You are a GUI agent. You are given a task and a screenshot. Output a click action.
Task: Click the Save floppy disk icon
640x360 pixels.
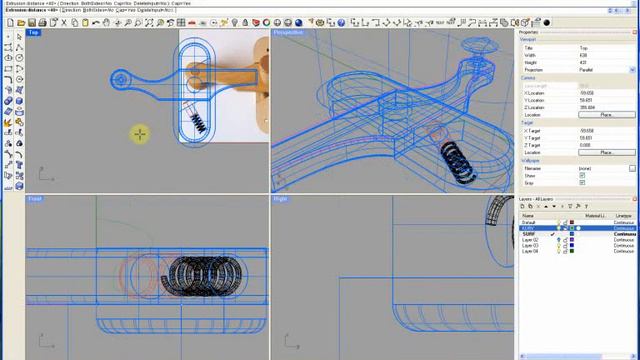coord(32,23)
